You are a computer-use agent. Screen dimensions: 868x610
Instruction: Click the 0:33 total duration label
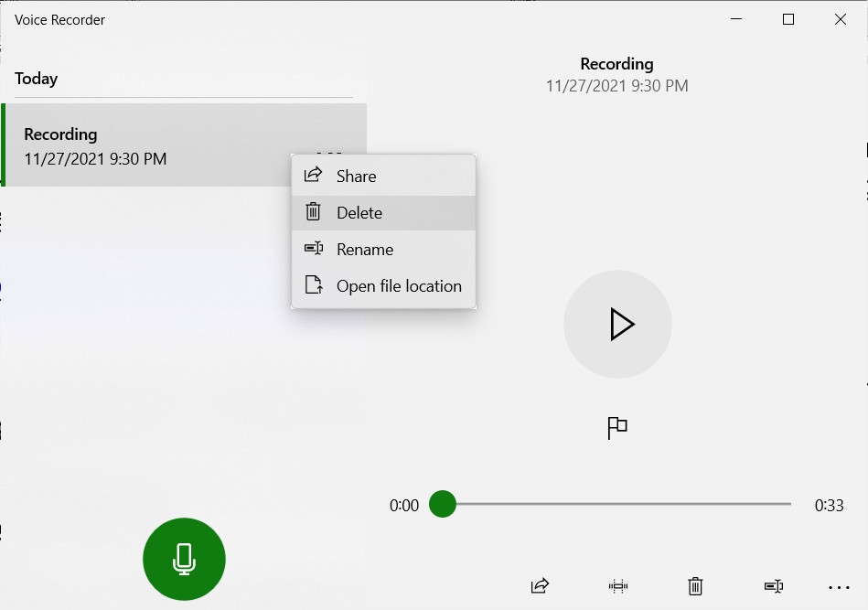(829, 506)
